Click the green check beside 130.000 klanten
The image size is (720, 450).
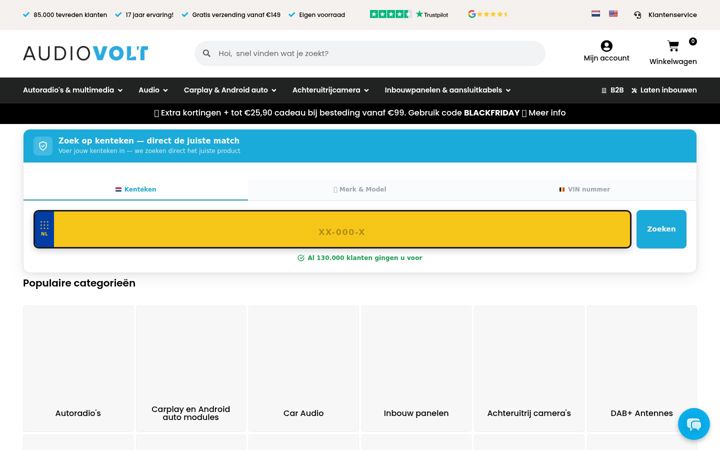click(x=301, y=258)
